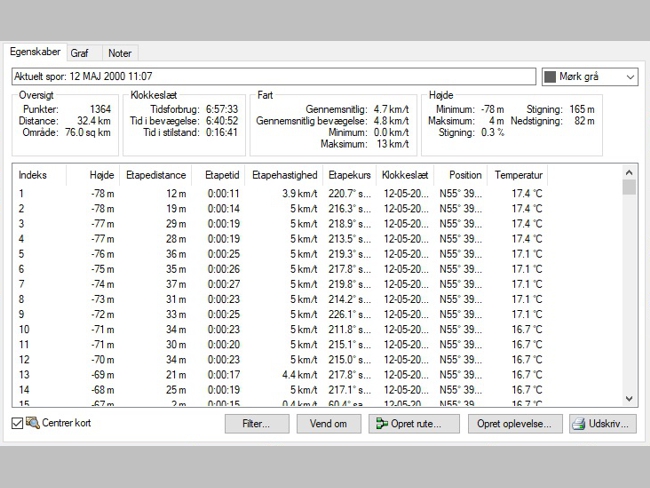Viewport: 650px width, 488px height.
Task: Sort by the Klokkeslæt column header
Action: click(x=405, y=175)
